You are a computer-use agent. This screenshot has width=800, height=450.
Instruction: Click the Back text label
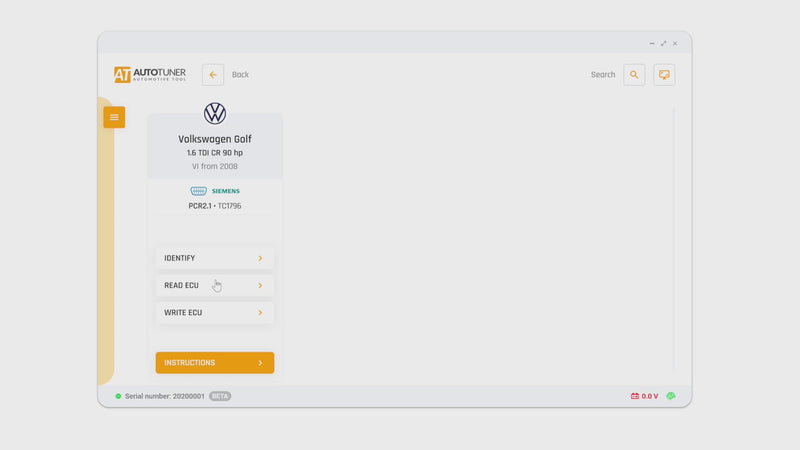point(240,75)
